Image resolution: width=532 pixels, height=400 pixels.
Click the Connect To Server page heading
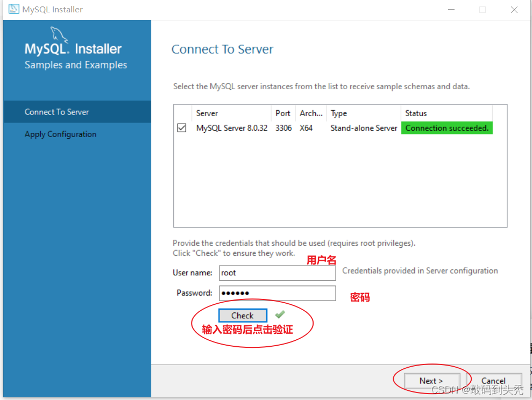tap(222, 49)
